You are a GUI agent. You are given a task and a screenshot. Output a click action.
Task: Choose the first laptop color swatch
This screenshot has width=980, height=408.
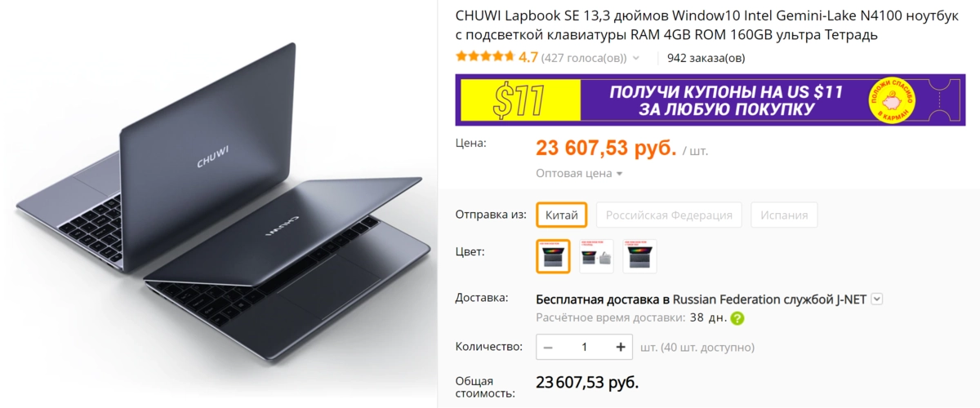(553, 255)
